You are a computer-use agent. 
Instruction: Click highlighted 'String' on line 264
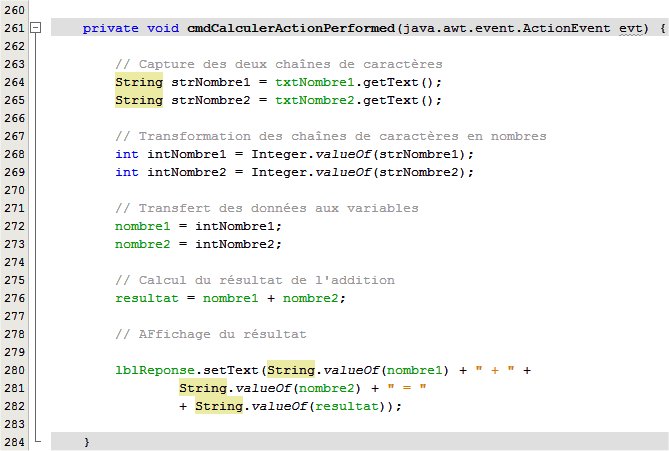click(x=139, y=82)
